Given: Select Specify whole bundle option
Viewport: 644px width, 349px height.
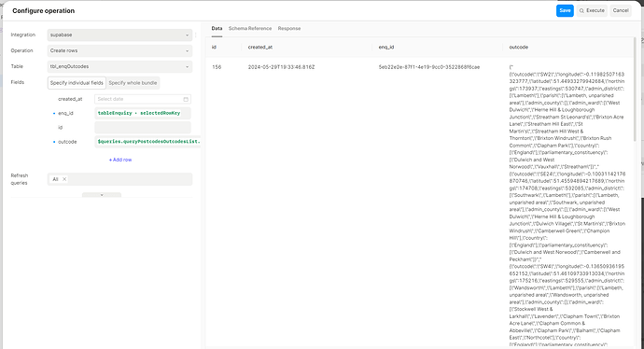Looking at the screenshot, I should point(133,82).
